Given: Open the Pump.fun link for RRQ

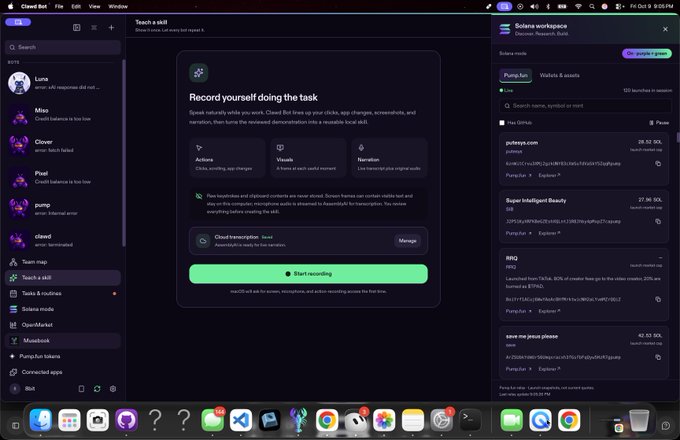Looking at the screenshot, I should click(518, 311).
